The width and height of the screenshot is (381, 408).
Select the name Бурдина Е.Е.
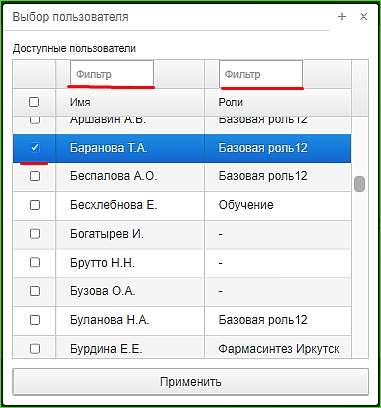(x=106, y=349)
